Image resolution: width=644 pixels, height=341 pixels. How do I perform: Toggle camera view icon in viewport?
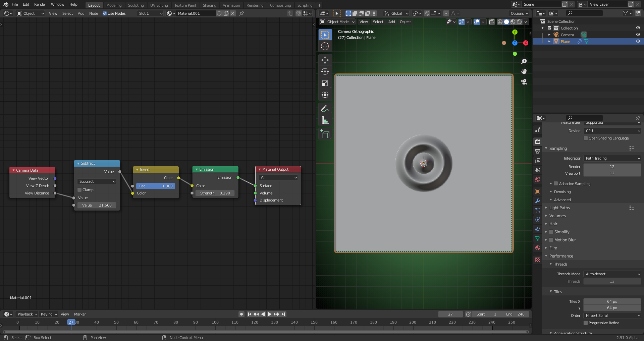pos(524,82)
